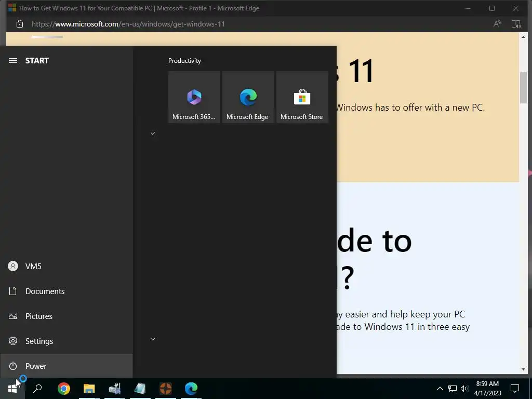
Task: Expand chevron below the Productivity group
Action: 153,134
